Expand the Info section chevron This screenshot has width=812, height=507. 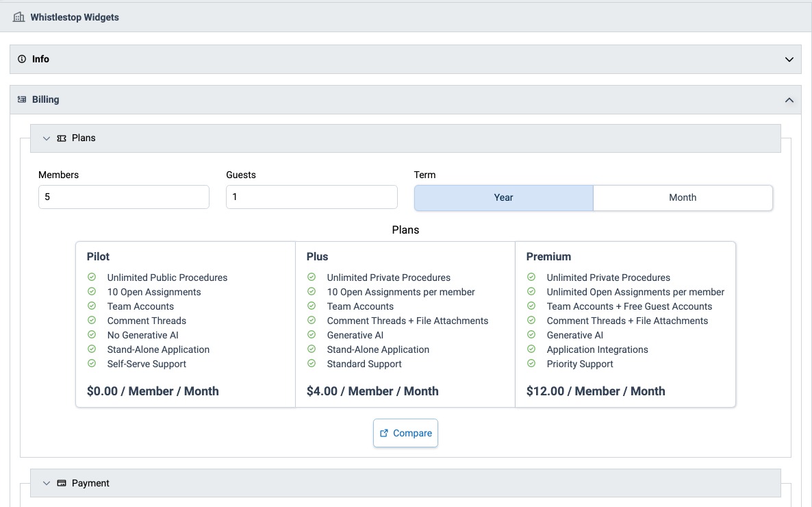click(789, 60)
